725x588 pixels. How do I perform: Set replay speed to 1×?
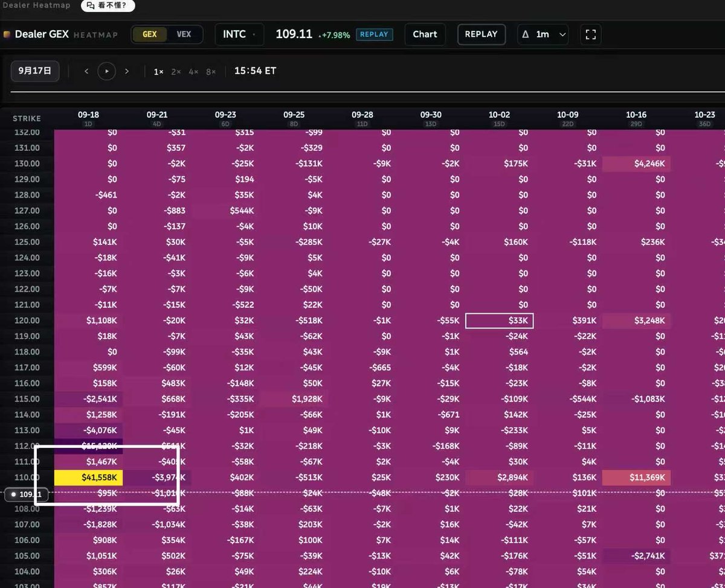(x=158, y=72)
